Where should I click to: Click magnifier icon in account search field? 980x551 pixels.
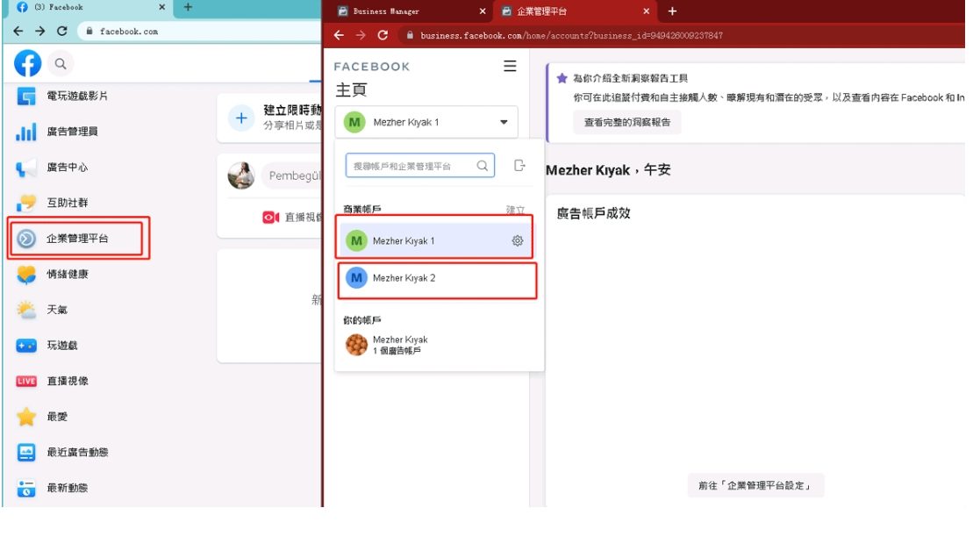pyautogui.click(x=482, y=166)
